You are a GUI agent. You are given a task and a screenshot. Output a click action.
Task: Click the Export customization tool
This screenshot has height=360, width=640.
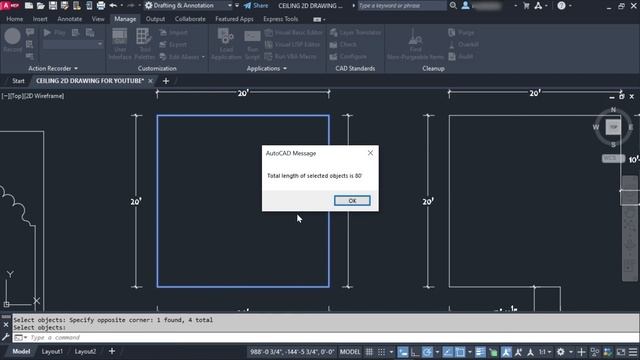tap(173, 44)
